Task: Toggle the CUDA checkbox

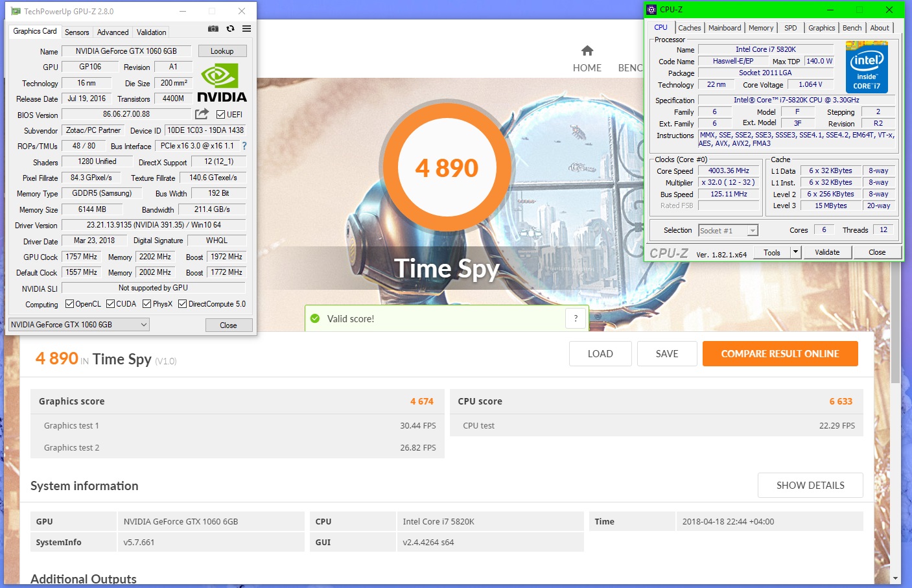Action: coord(111,304)
